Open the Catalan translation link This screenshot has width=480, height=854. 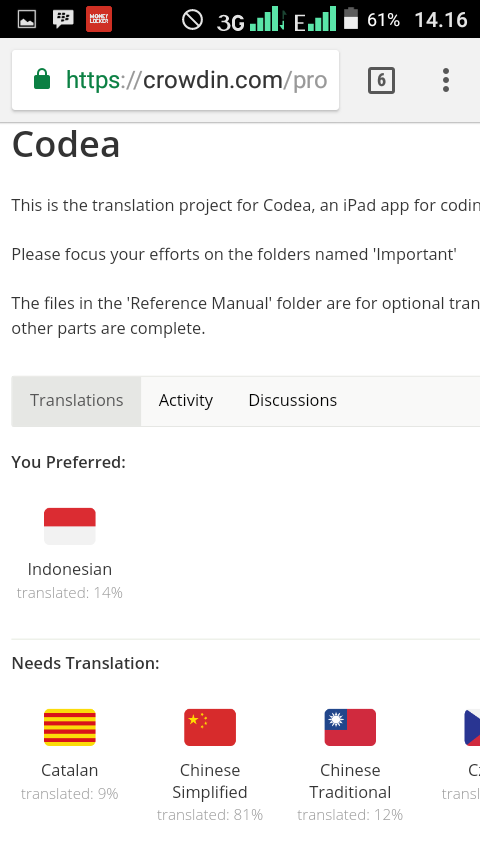(70, 770)
